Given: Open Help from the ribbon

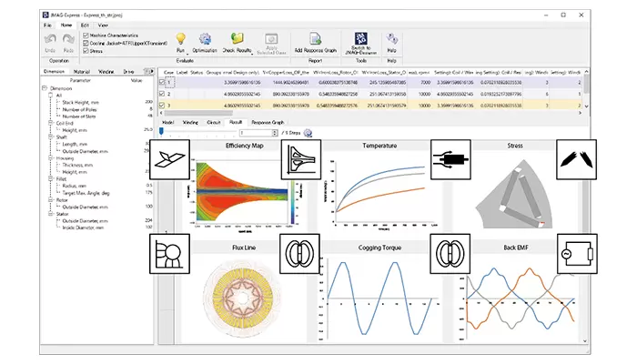Looking at the screenshot, I should click(x=391, y=38).
